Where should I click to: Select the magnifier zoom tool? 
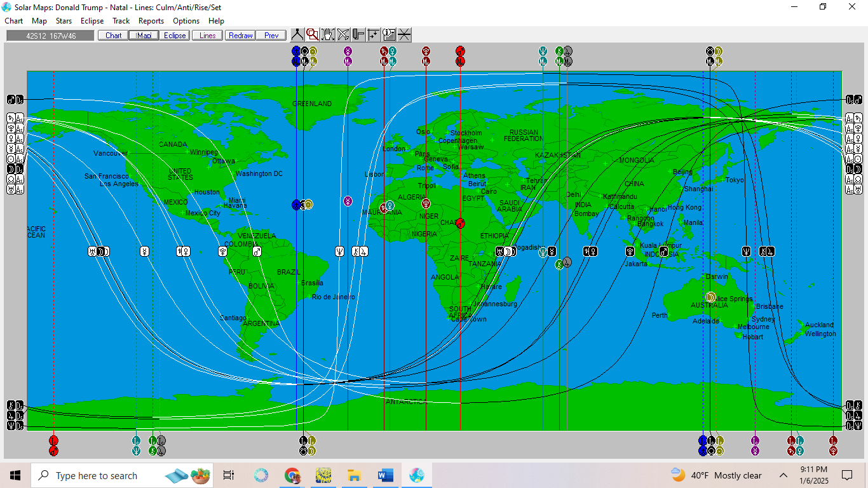click(313, 35)
